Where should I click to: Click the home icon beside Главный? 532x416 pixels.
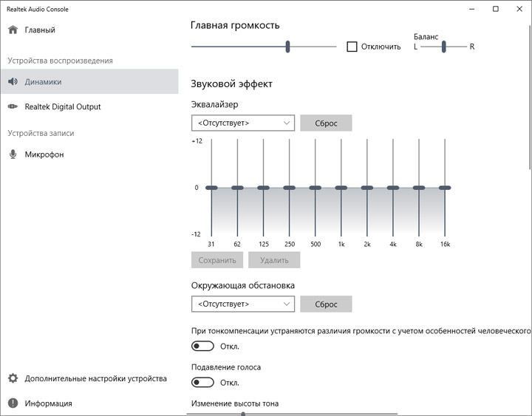click(13, 30)
